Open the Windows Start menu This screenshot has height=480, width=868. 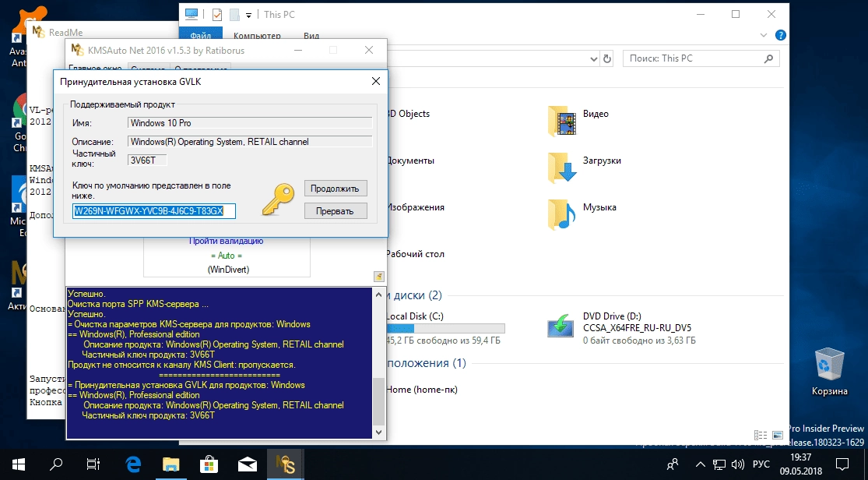[18, 464]
